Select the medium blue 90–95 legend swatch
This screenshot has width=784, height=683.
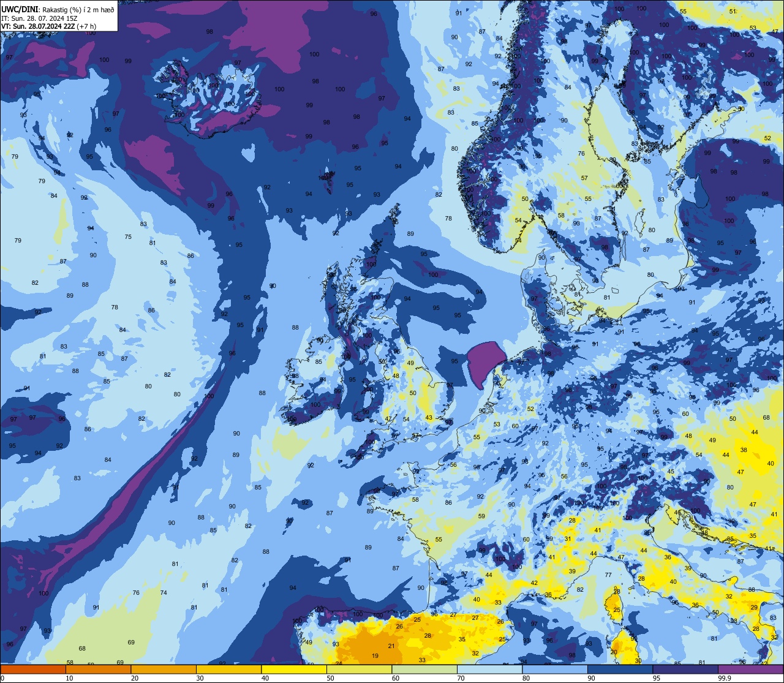click(x=620, y=669)
